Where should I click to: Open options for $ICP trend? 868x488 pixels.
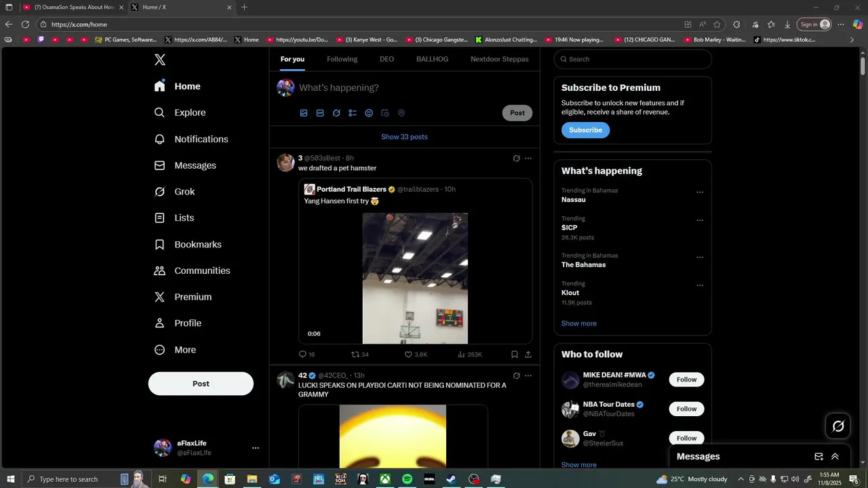(700, 220)
